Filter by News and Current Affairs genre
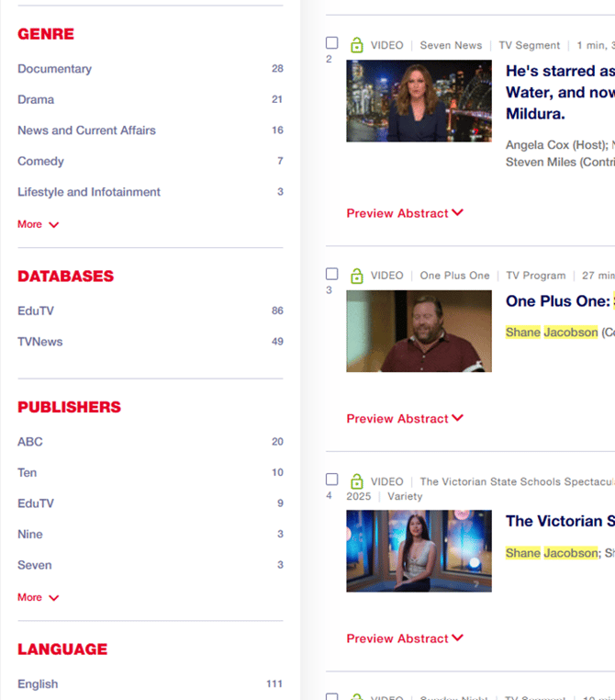615x700 pixels. 86,130
